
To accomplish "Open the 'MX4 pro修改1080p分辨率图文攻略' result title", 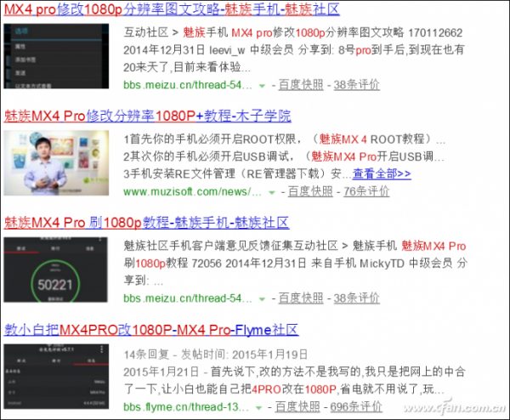I will [172, 9].
